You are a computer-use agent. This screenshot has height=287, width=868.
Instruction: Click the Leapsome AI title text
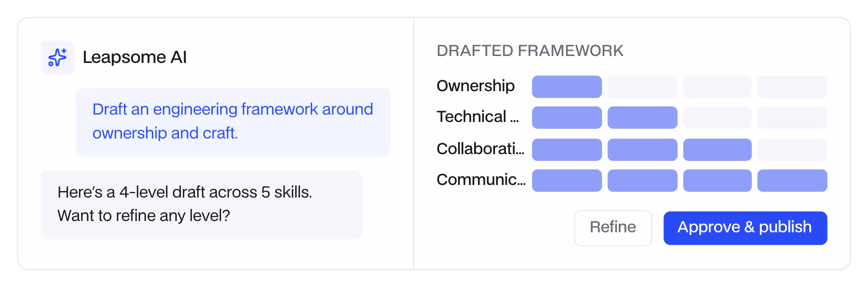pos(135,57)
